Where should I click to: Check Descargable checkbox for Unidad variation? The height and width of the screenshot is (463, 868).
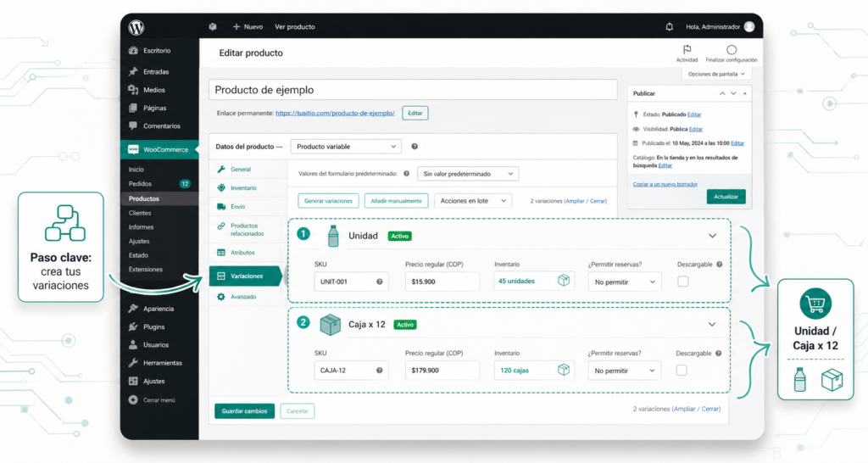(683, 282)
